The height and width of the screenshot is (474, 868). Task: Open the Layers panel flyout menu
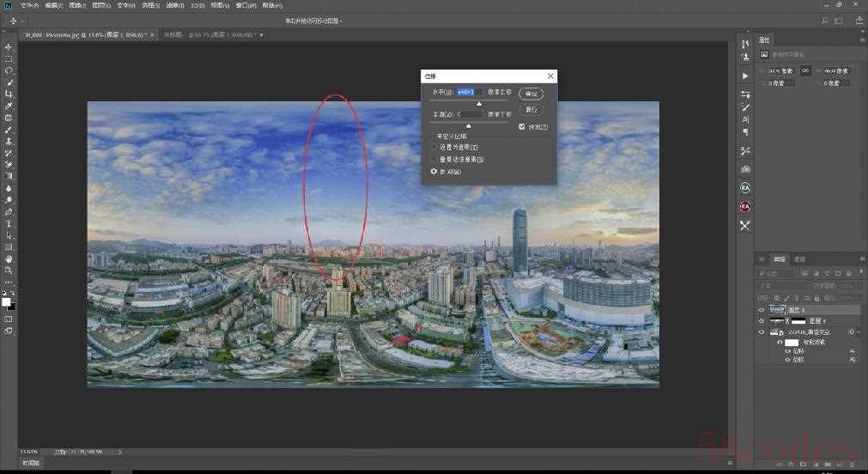pyautogui.click(x=862, y=259)
